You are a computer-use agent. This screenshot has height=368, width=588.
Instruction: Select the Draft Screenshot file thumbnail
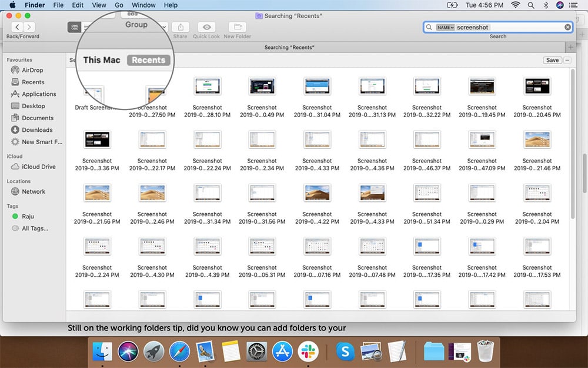[93, 93]
